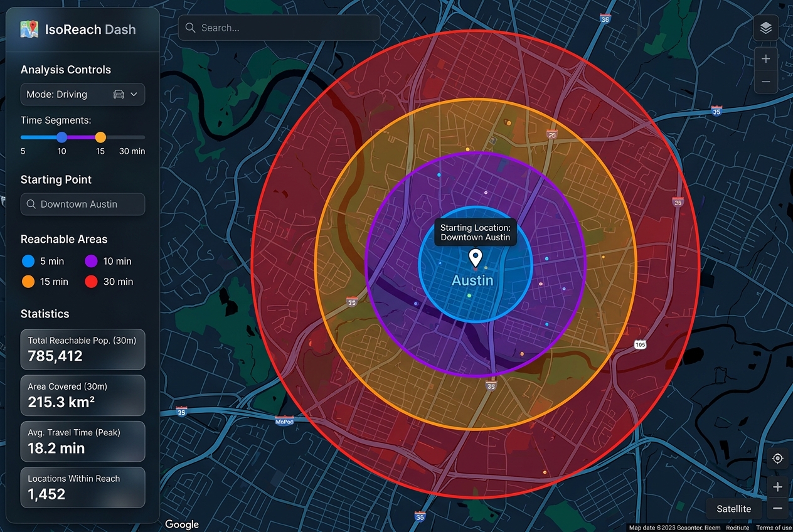Click the Downtown Austin location pin marker

tap(476, 258)
